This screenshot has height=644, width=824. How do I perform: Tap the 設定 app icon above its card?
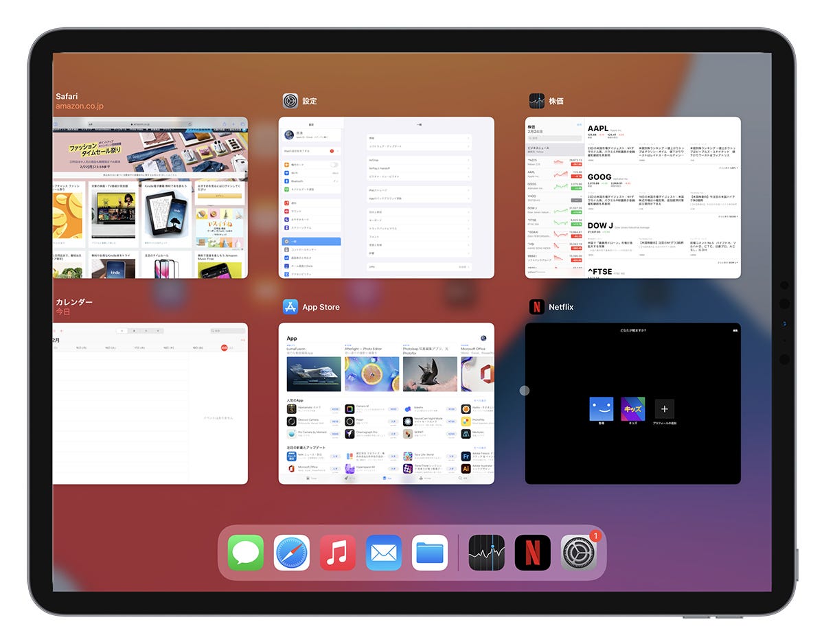click(290, 101)
